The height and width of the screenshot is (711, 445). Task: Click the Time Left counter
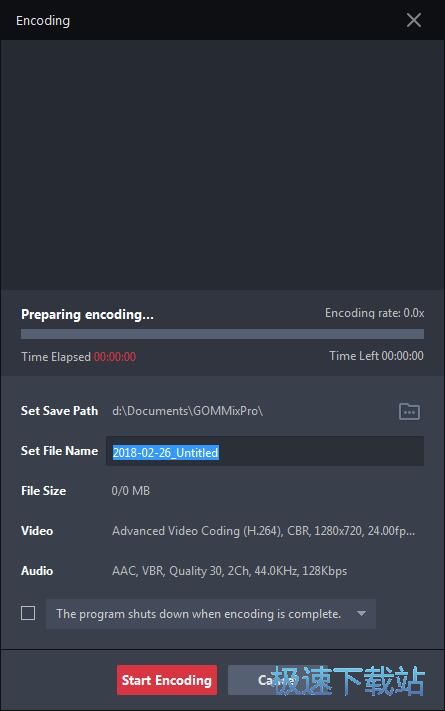tap(377, 356)
